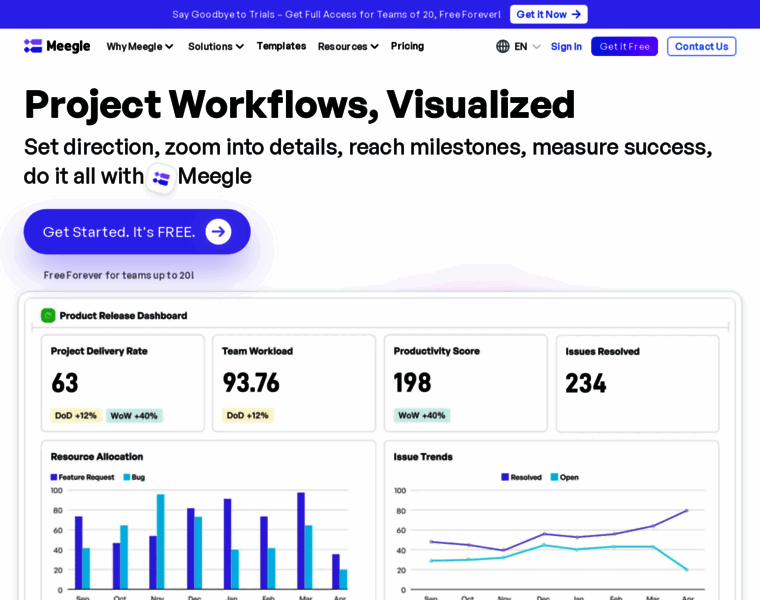Click Open legend swatch in Issue Trends
Screen dimensions: 760x600
pos(554,477)
